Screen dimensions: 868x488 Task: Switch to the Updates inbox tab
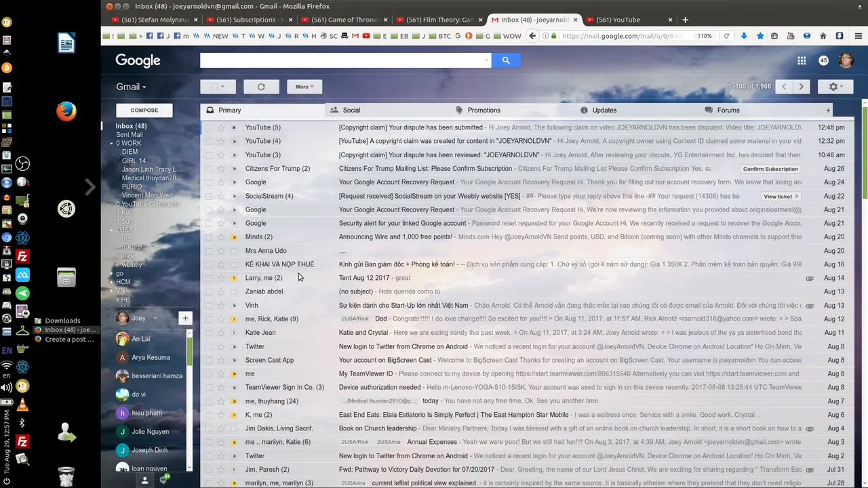click(x=636, y=110)
